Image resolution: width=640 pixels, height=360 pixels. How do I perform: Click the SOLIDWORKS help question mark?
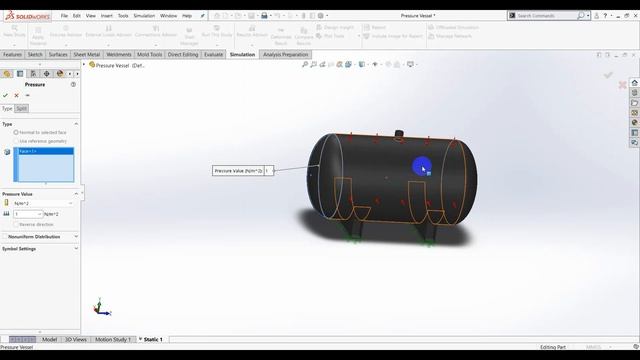(x=605, y=16)
